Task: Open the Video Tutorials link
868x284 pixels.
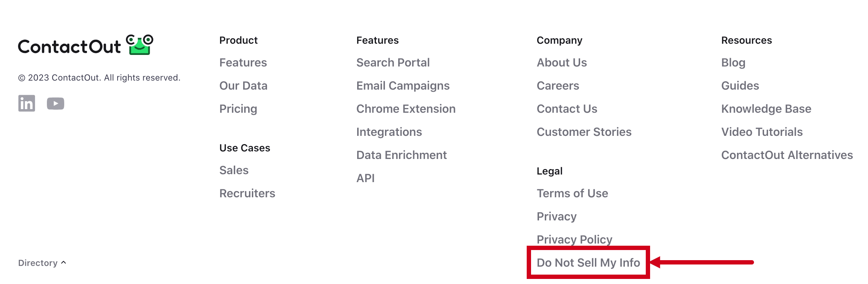Action: pyautogui.click(x=762, y=132)
